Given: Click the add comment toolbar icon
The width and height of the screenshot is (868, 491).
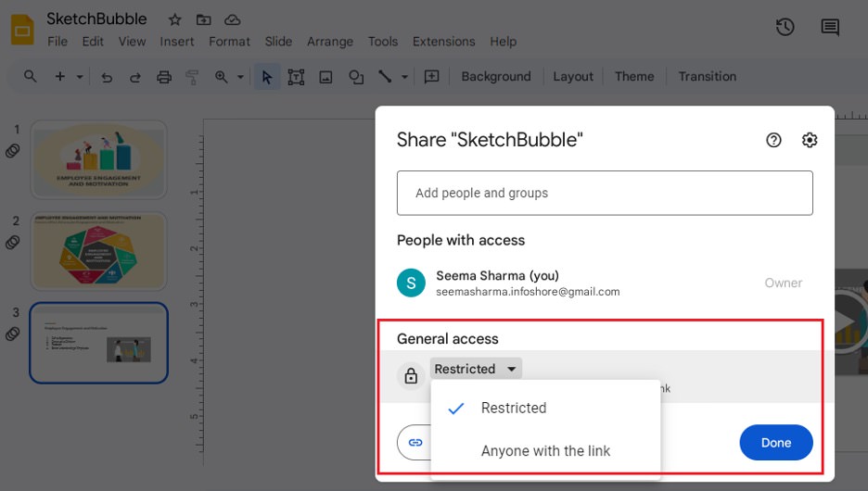Looking at the screenshot, I should 432,76.
